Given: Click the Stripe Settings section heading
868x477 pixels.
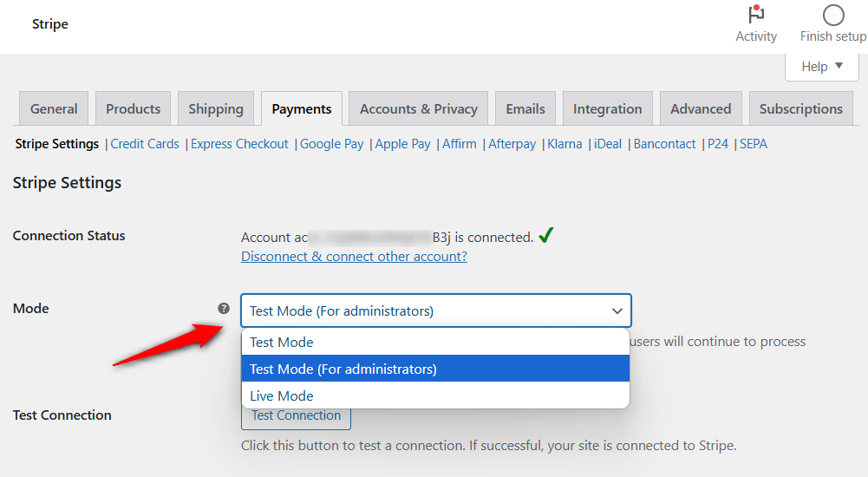Looking at the screenshot, I should pos(67,183).
